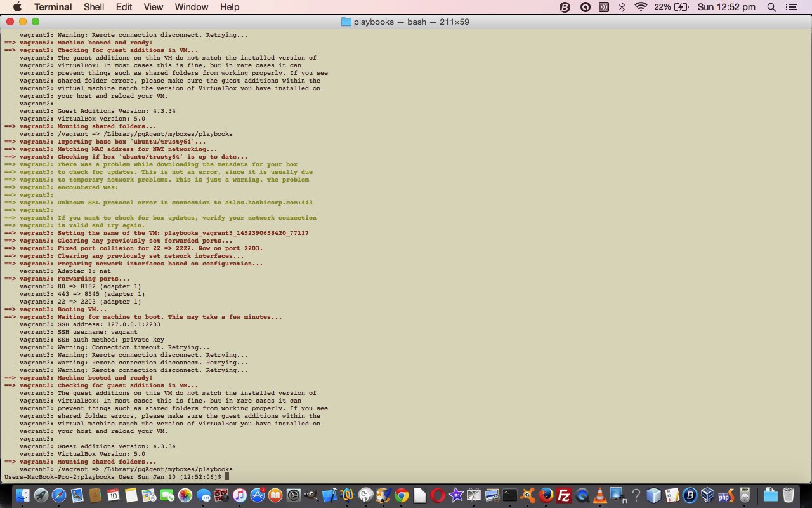Open the Terminal application menu
The height and width of the screenshot is (508, 812).
pos(53,7)
